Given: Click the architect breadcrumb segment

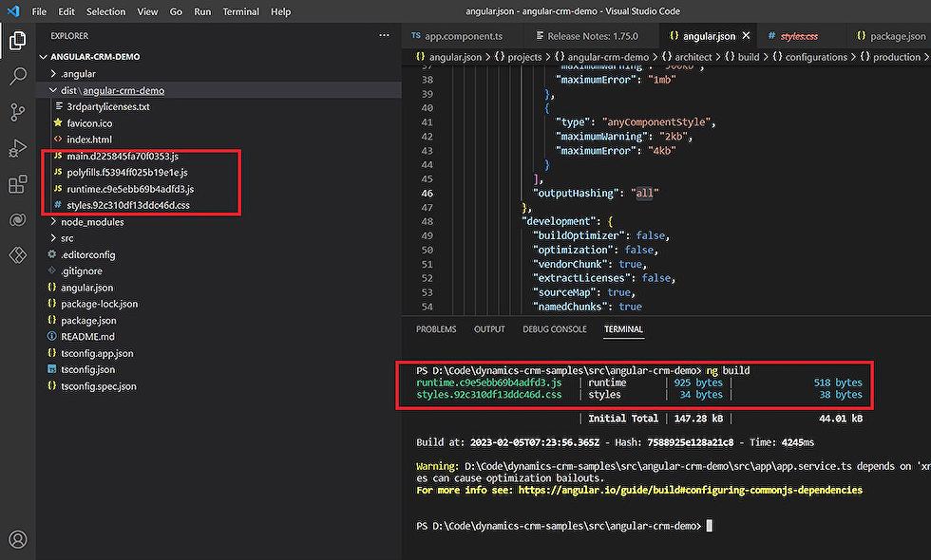Looking at the screenshot, I should pos(693,57).
